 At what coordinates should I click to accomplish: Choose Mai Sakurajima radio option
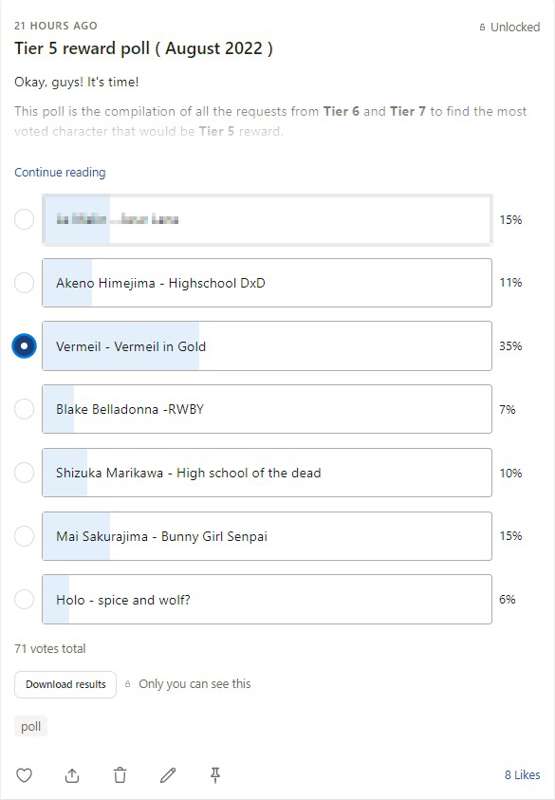(24, 536)
